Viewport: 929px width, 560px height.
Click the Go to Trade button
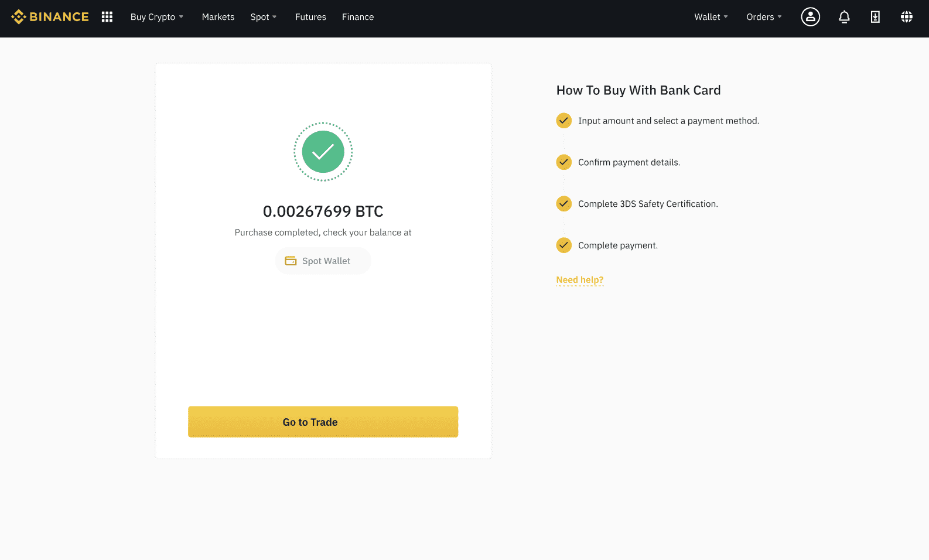tap(323, 422)
